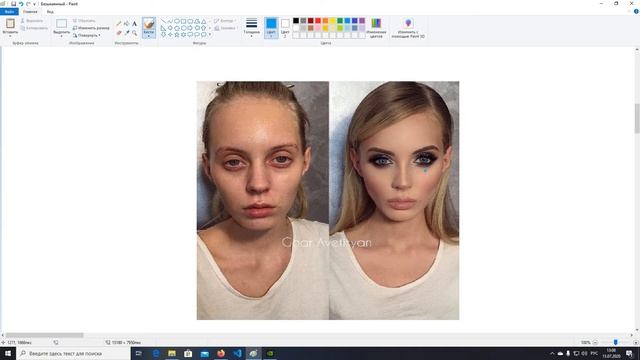Open Microsoft Store from the taskbar
Screen dimensions: 640x360
click(188, 353)
